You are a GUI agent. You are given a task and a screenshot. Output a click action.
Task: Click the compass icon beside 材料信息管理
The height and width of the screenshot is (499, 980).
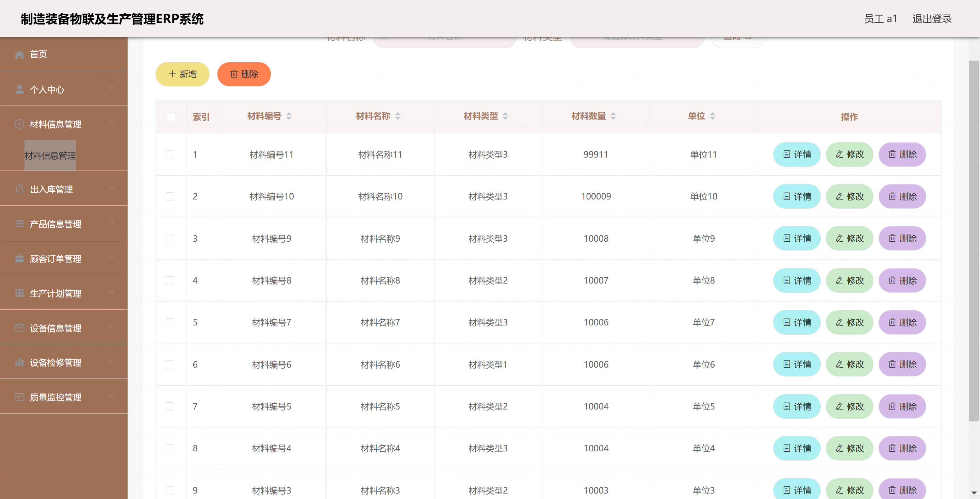coord(19,124)
